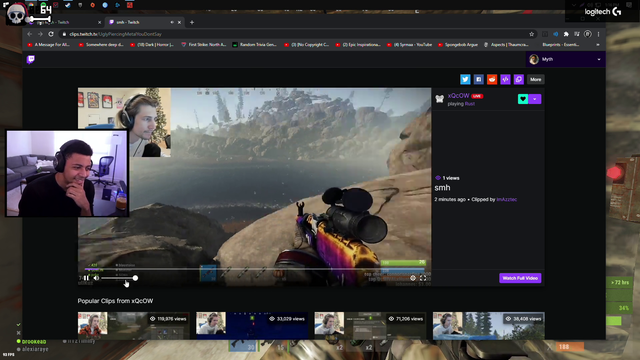Click the clips.twitch.tv address bar
Image resolution: width=640 pixels, height=360 pixels.
[298, 34]
